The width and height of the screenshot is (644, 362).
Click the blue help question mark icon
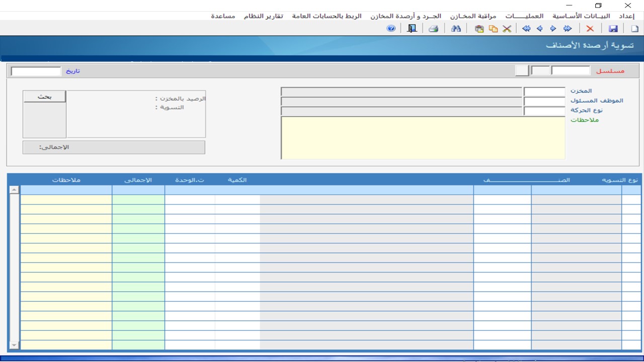click(391, 29)
